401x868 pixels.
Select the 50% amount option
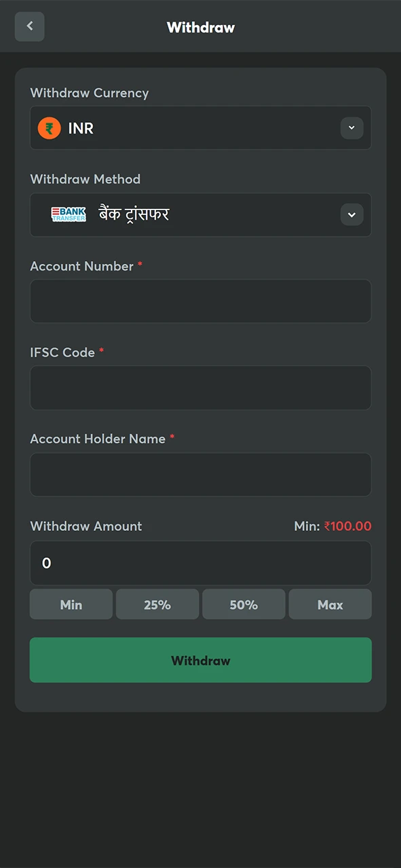[244, 604]
